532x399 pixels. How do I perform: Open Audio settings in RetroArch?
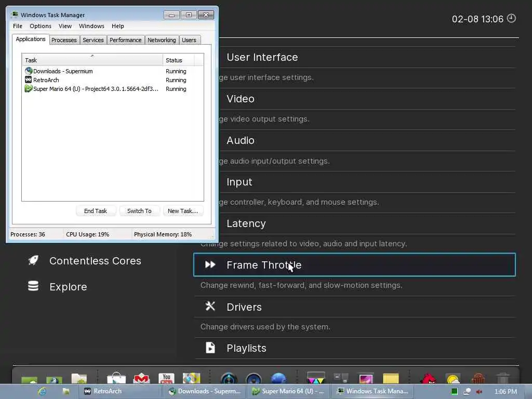(367, 140)
